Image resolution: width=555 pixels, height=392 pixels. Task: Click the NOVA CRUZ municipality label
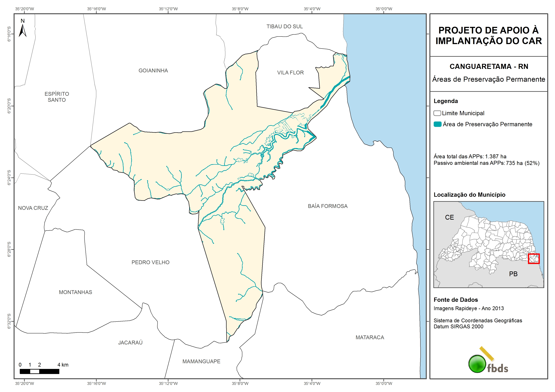click(x=33, y=208)
